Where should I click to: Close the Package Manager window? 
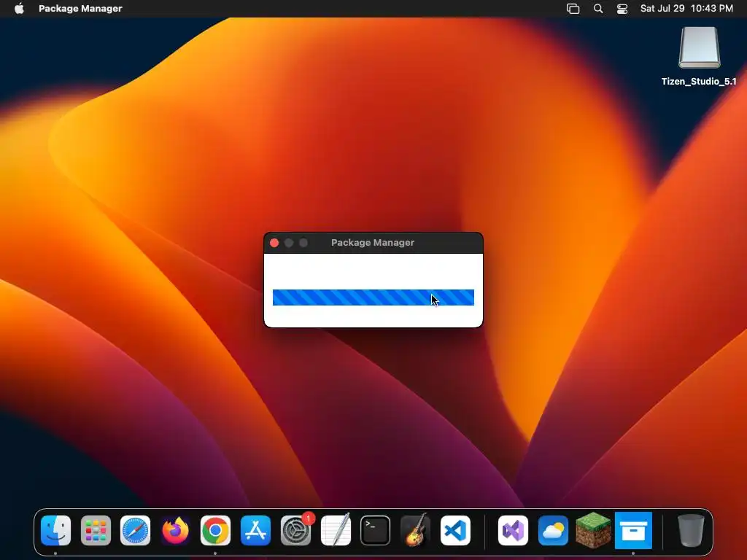[x=274, y=243]
